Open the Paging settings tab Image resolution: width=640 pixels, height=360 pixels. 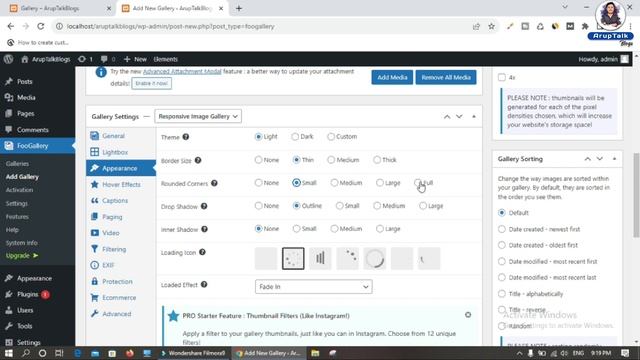pos(112,217)
